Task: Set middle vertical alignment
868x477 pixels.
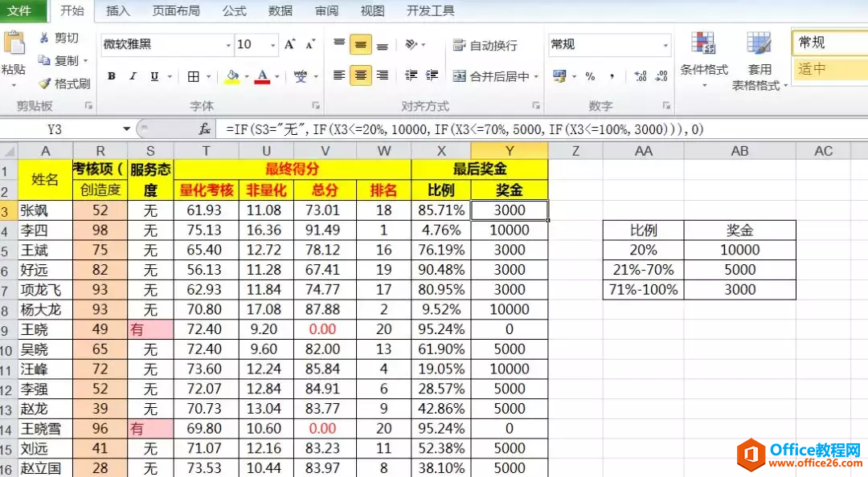Action: click(x=360, y=45)
